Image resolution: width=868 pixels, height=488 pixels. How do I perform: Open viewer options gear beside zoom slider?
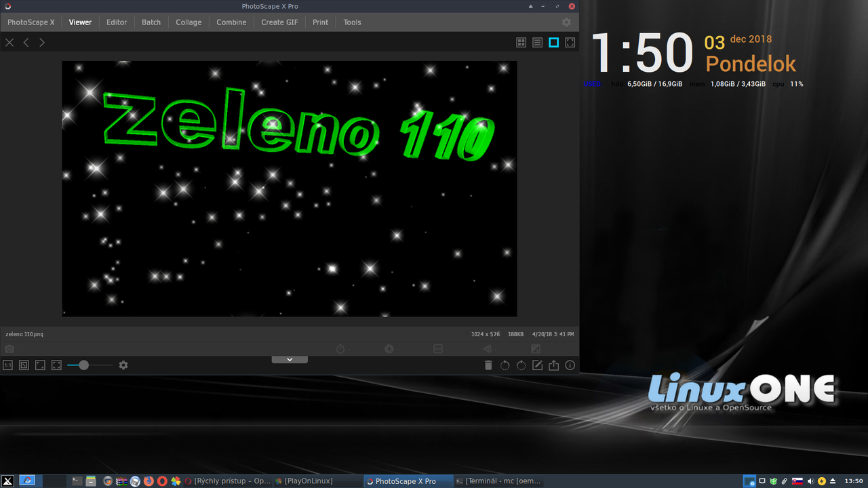click(123, 365)
